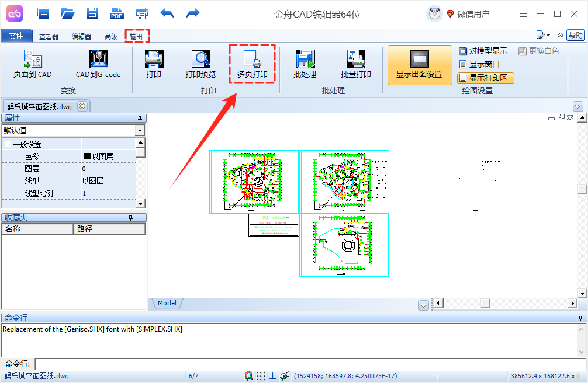The height and width of the screenshot is (383, 588).
Task: Switch to the 编辑器 ribbon tab
Action: 81,36
